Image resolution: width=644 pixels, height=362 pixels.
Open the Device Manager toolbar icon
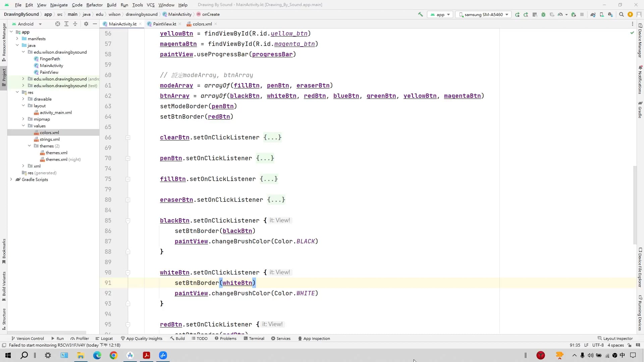tap(601, 14)
